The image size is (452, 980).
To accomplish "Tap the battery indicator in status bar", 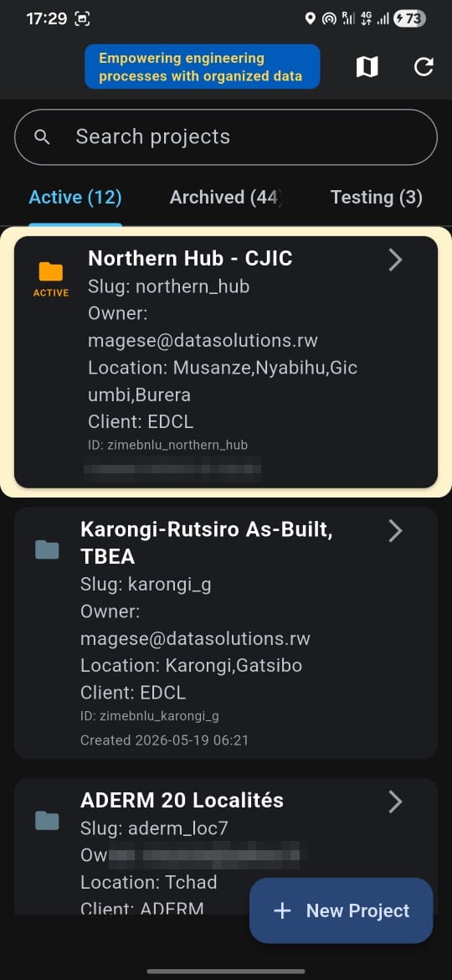I will tap(409, 18).
